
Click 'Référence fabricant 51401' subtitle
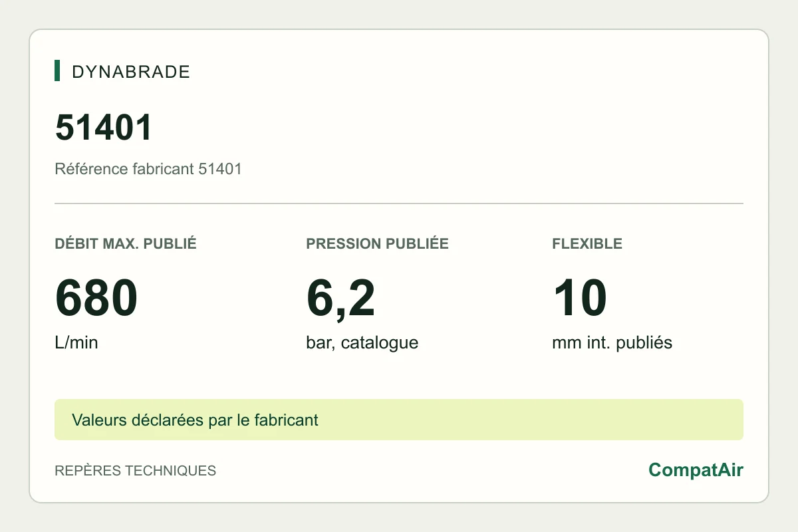[148, 169]
